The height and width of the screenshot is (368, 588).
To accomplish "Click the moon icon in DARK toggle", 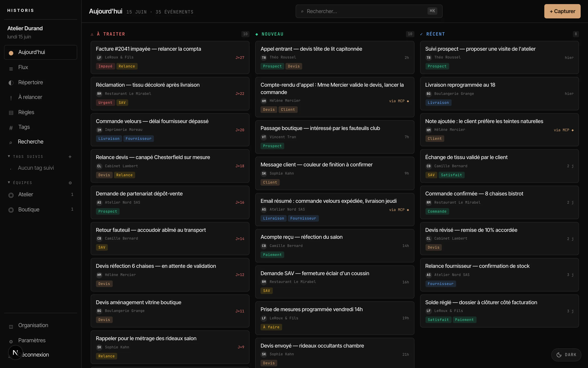I will click(559, 355).
